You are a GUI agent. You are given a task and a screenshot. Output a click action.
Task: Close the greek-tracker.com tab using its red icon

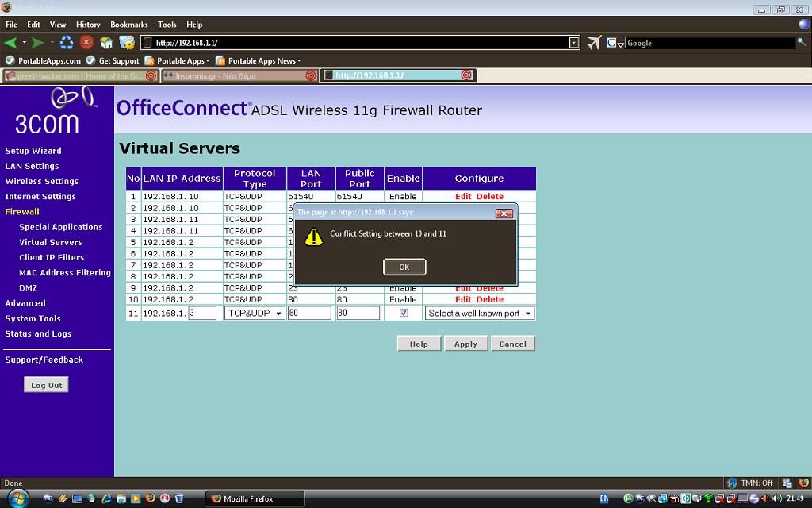[151, 75]
